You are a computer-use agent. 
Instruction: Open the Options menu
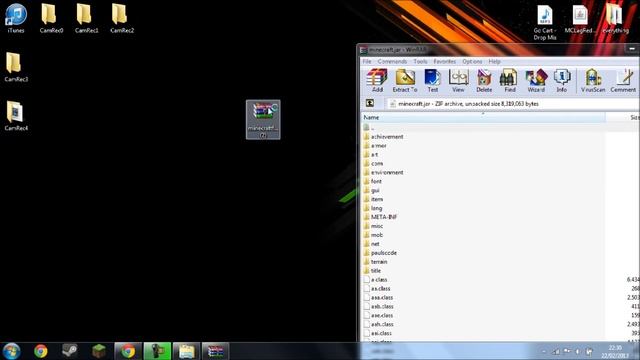[x=472, y=62]
